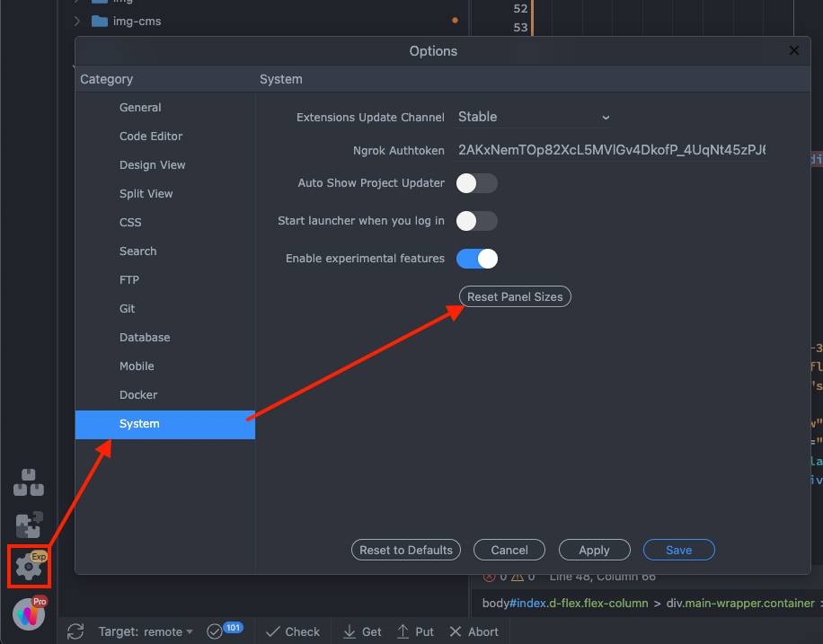Turn on Start launcher when you log in
Image resolution: width=823 pixels, height=644 pixels.
pos(476,221)
